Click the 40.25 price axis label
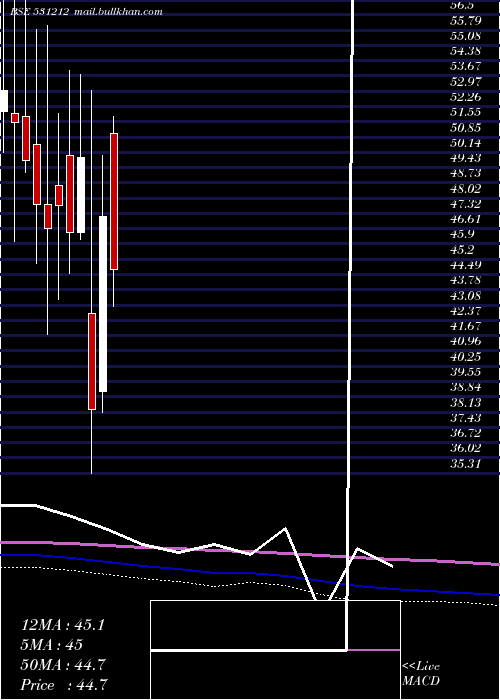The width and height of the screenshot is (500, 700). (466, 357)
